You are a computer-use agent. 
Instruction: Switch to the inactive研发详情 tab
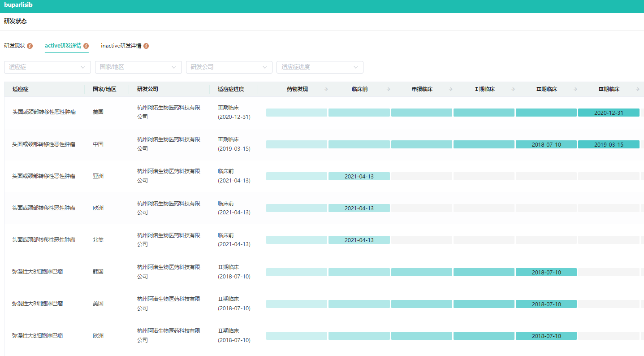(x=121, y=46)
